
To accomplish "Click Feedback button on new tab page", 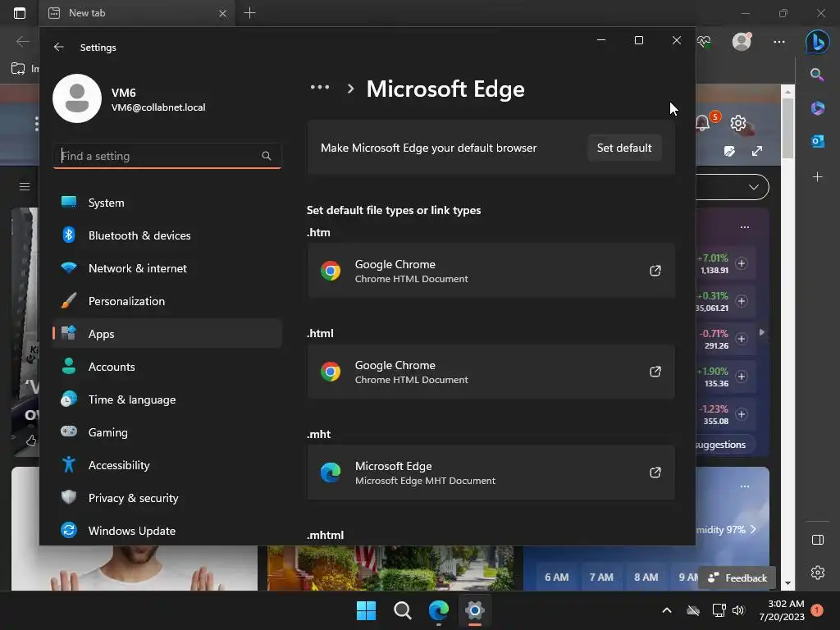I will pos(737,578).
